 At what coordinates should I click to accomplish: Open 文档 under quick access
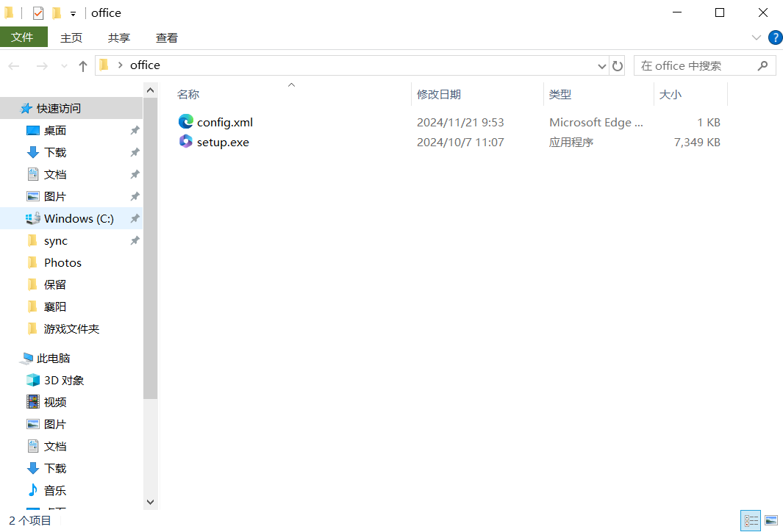(x=55, y=174)
